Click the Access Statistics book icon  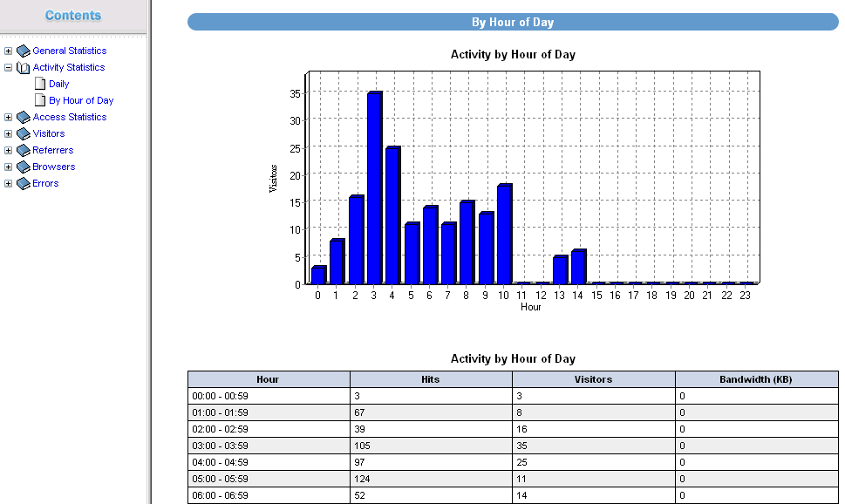(x=24, y=118)
